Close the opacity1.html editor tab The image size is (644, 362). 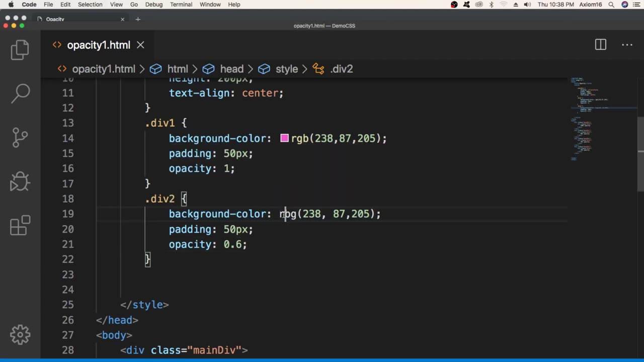coord(140,45)
